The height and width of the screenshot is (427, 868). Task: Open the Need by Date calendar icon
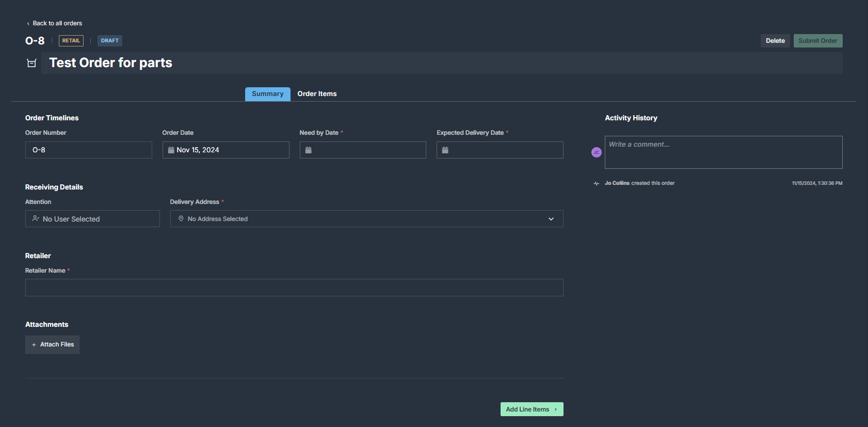(308, 150)
